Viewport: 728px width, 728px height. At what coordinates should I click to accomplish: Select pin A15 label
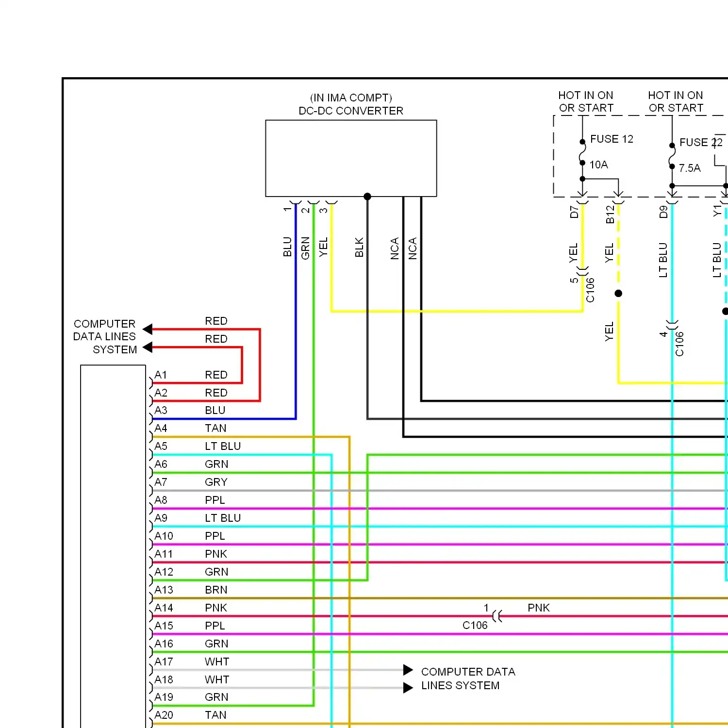(x=164, y=626)
